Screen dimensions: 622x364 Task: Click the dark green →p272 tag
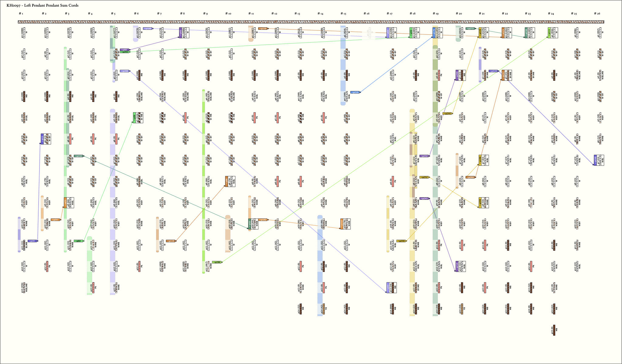[470, 29]
